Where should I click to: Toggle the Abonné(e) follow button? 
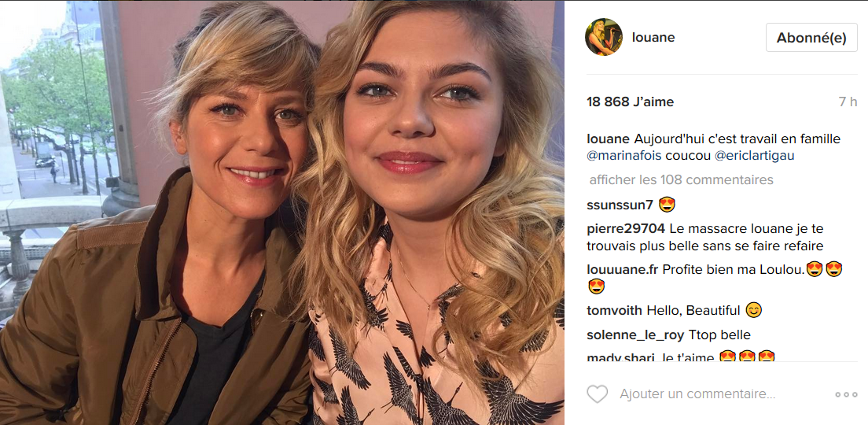point(811,38)
